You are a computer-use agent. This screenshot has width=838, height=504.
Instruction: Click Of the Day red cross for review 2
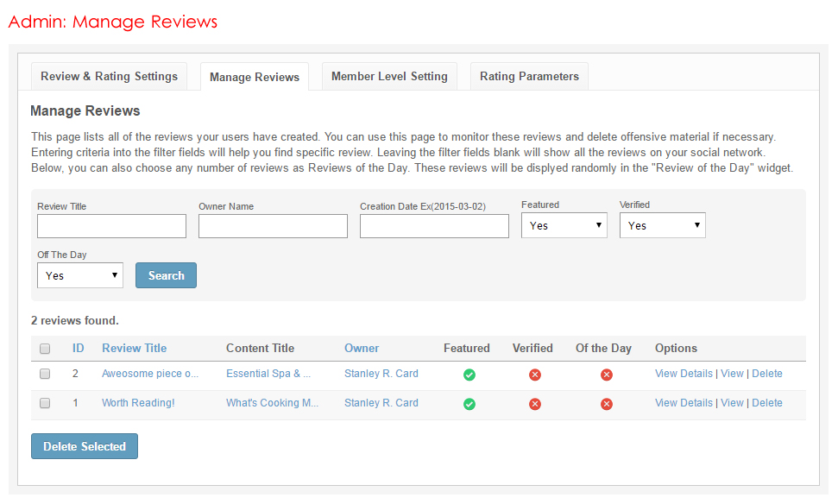(606, 375)
